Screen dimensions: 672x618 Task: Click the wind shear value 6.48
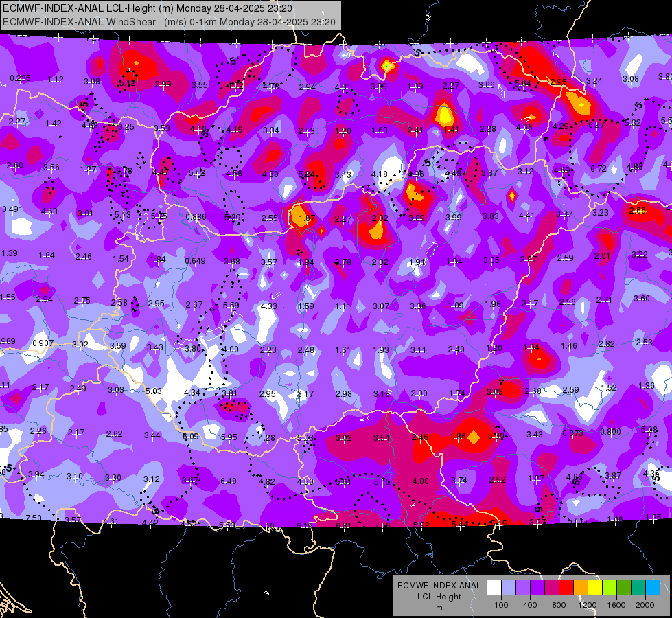pyautogui.click(x=229, y=481)
